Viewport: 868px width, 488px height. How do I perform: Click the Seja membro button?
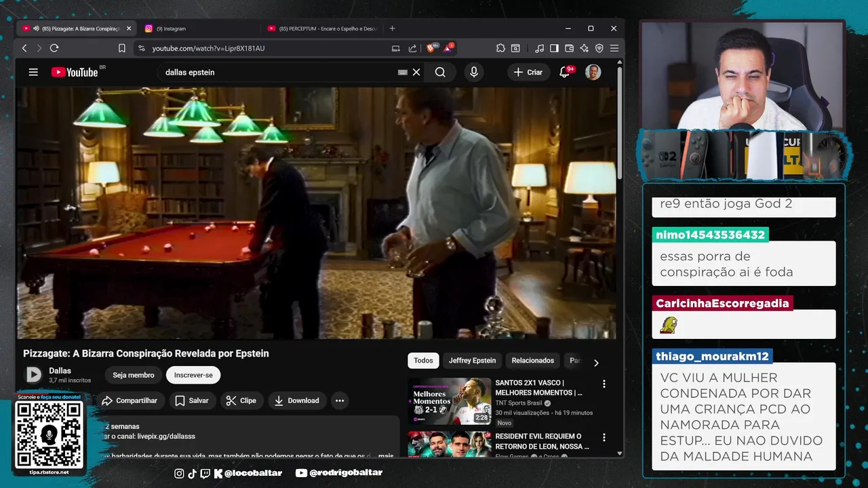[134, 375]
